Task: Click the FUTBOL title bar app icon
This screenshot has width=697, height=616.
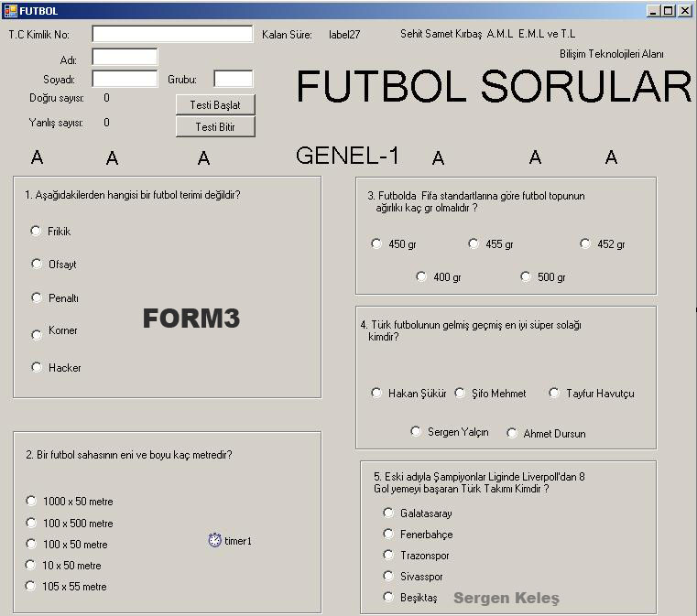Action: tap(10, 11)
